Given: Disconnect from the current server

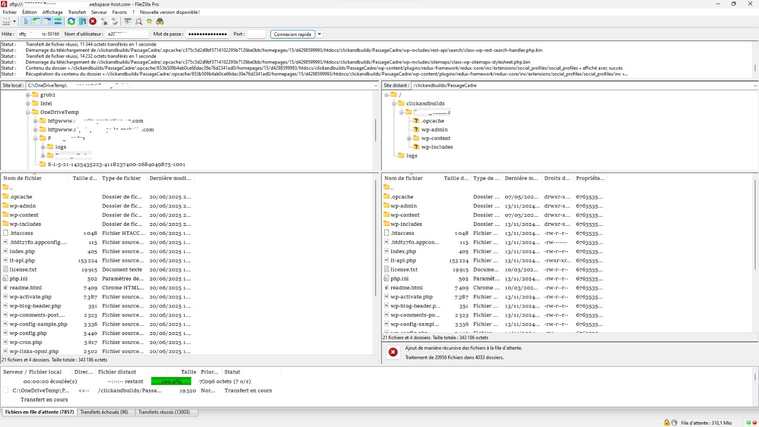Looking at the screenshot, I should pyautogui.click(x=104, y=22).
